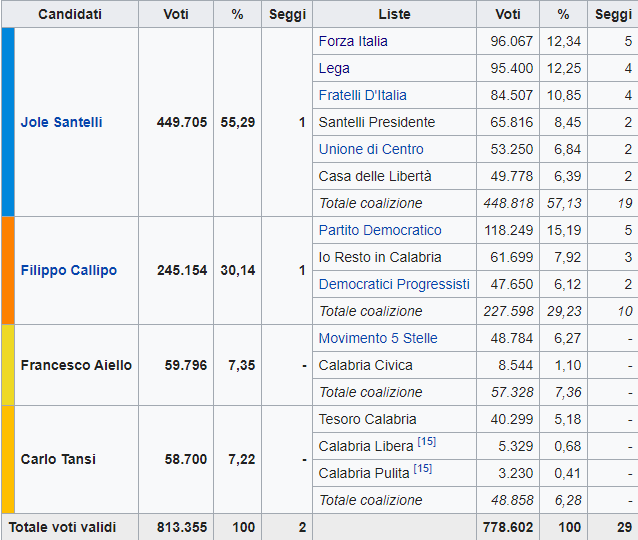Image resolution: width=638 pixels, height=540 pixels.
Task: Click footnote 15 beside Calabria Libera
Action: pos(426,443)
